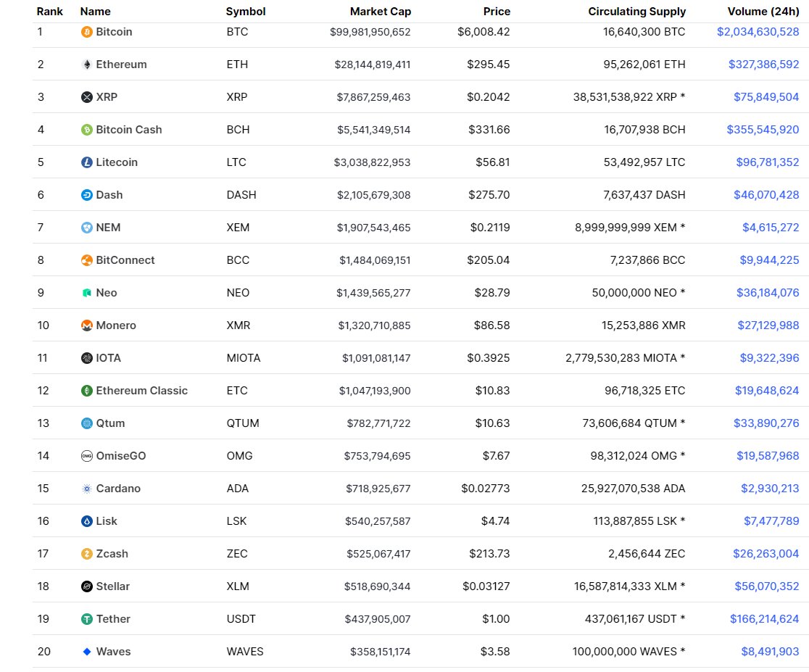Viewport: 809px width, 672px height.
Task: Open Waves volume link $8,491,903
Action: 770,652
